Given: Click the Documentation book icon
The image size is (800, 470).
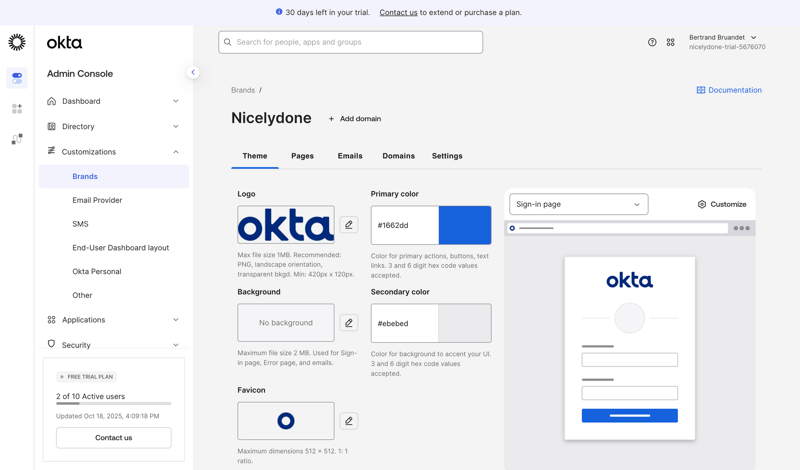Looking at the screenshot, I should click(x=701, y=90).
